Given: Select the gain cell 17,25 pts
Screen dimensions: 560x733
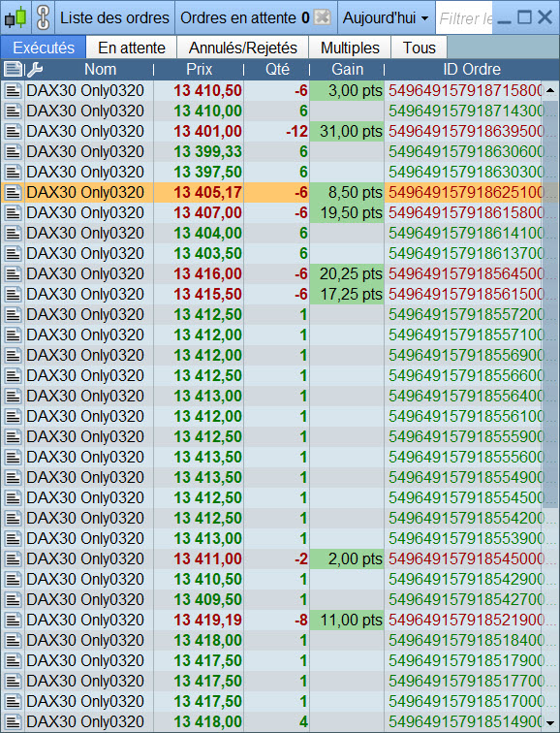Looking at the screenshot, I should (x=347, y=294).
